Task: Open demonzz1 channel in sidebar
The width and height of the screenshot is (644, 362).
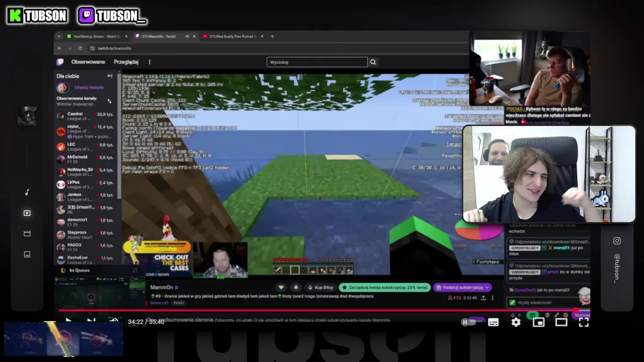Action: [x=86, y=222]
